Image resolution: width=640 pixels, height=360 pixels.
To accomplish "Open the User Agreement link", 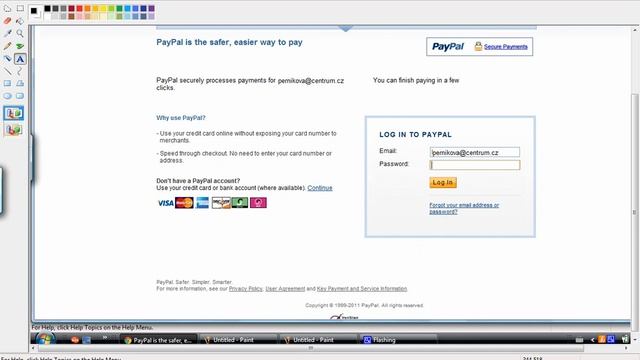I will click(x=285, y=289).
